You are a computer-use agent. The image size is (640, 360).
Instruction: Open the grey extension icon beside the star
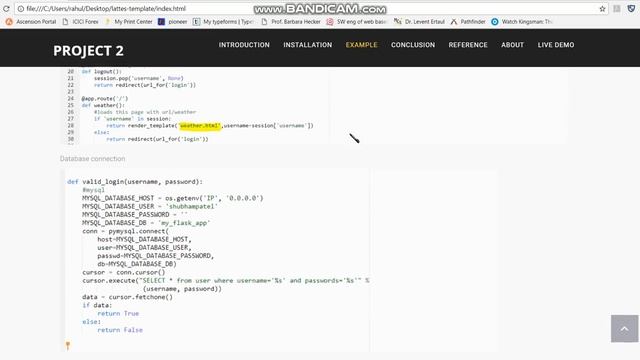point(617,9)
